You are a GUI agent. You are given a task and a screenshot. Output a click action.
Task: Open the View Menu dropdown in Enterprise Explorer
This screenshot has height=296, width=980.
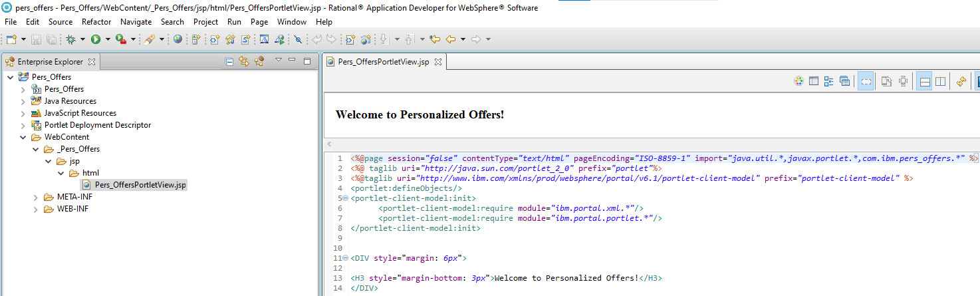[x=279, y=61]
